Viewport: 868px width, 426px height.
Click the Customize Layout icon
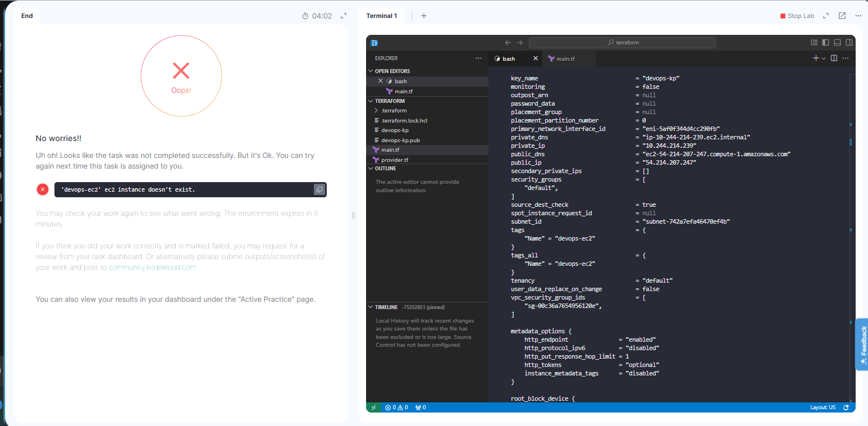click(x=814, y=43)
